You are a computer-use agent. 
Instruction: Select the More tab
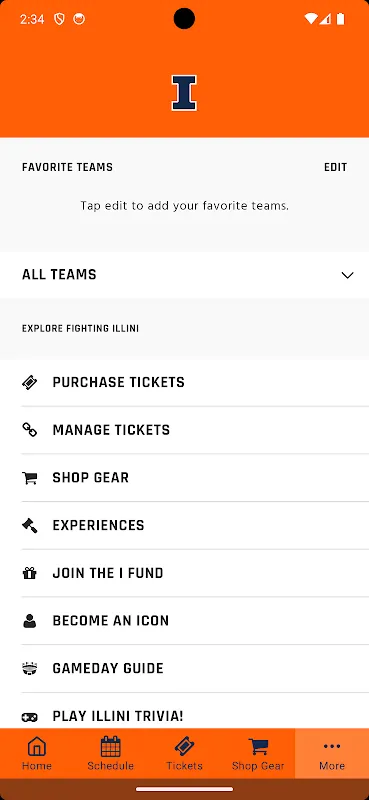pyautogui.click(x=332, y=753)
